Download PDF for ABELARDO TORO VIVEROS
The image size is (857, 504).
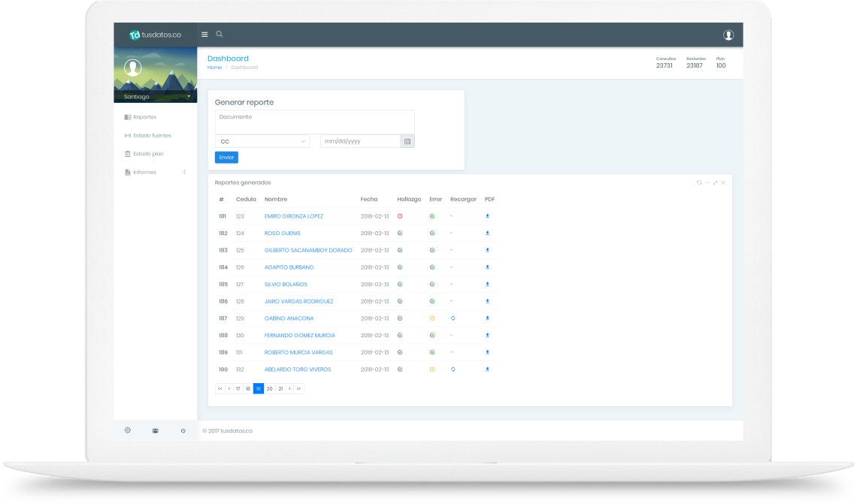488,369
